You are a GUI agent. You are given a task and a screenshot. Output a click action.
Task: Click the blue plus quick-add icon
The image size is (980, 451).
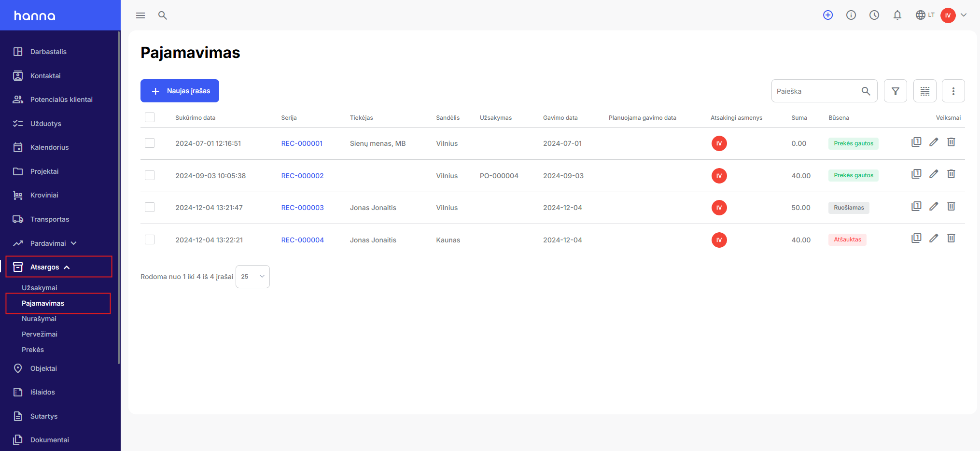coord(828,15)
